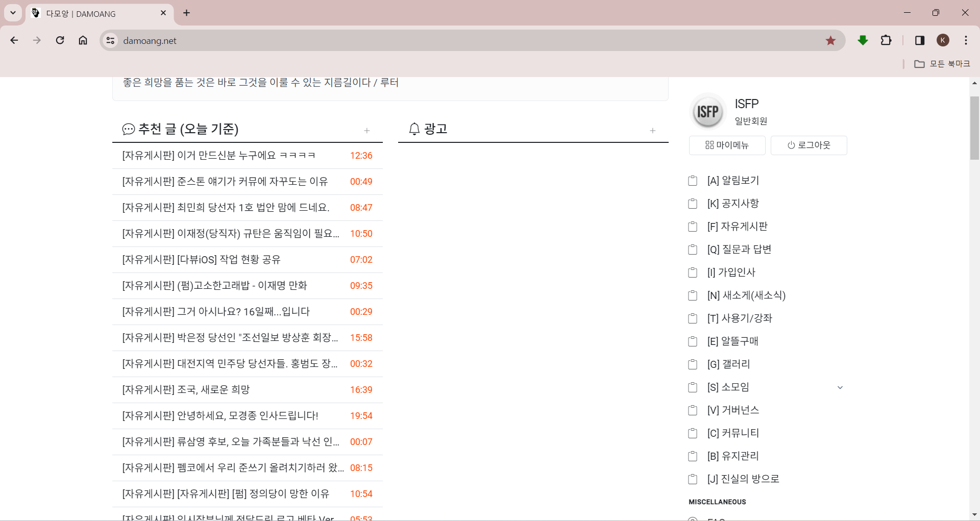Screen dimensions: 980x521
Task: Click the ISFP profile avatar
Action: coord(708,112)
